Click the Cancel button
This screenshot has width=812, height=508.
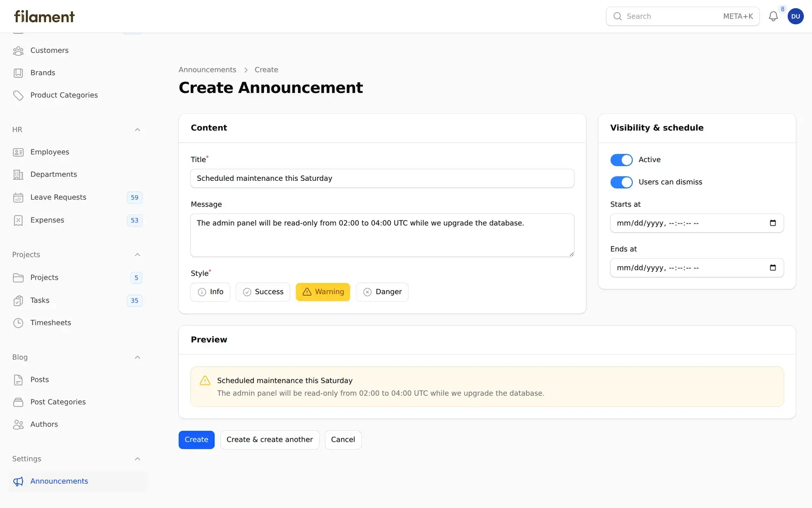pyautogui.click(x=343, y=440)
